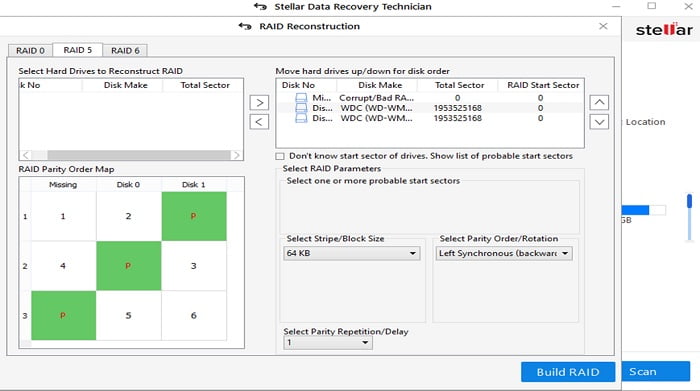Switch to the RAID 0 tab
700x391 pixels.
tap(30, 50)
